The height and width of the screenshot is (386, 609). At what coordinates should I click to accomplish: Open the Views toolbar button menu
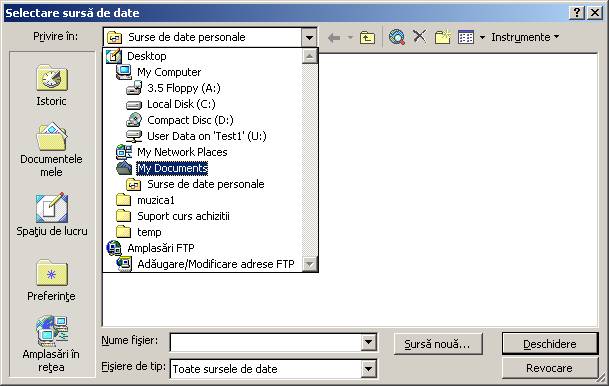[x=471, y=37]
